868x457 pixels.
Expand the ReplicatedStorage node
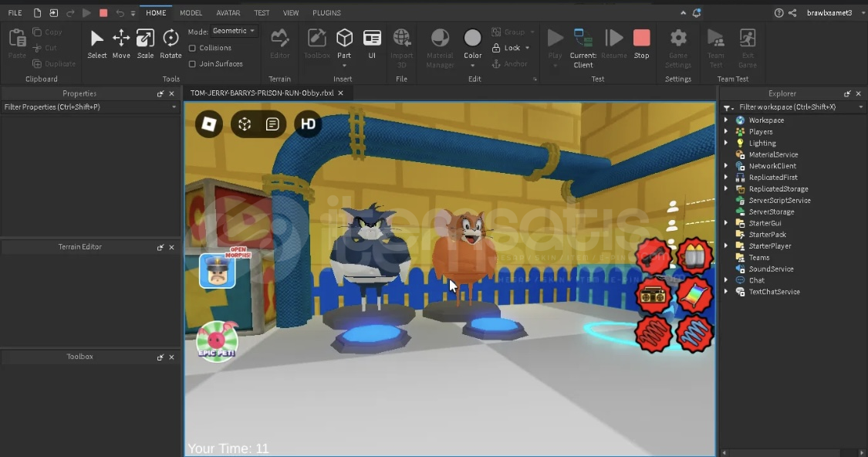726,188
